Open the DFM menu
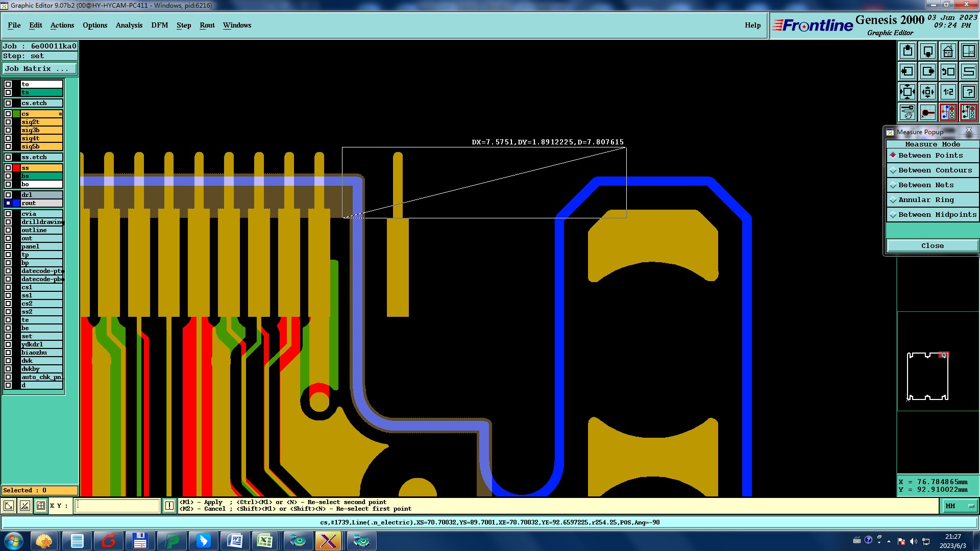 (159, 25)
